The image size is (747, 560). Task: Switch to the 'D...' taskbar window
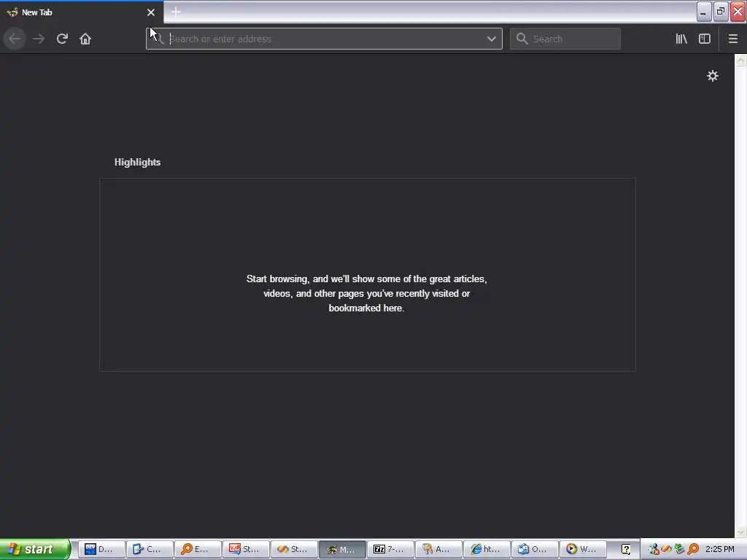pos(101,549)
